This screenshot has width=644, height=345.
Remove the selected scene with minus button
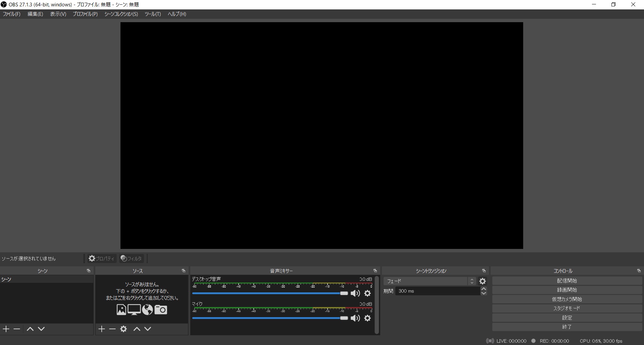(x=17, y=329)
